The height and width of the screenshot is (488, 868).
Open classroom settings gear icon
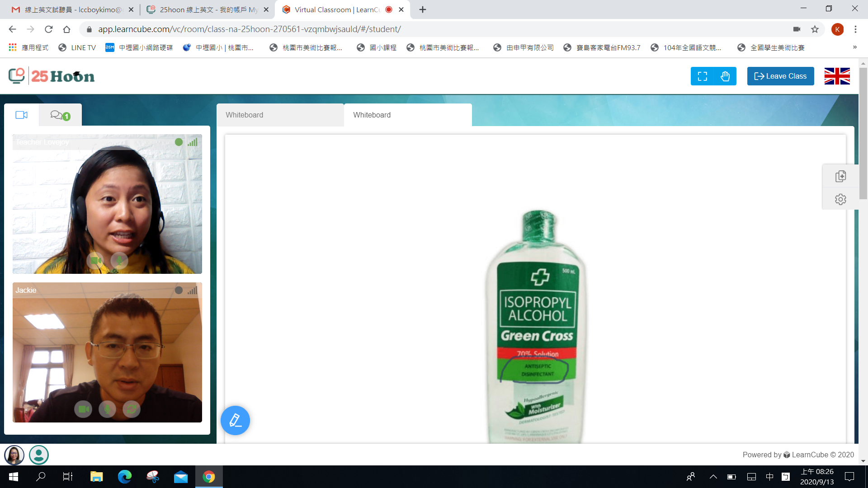(x=840, y=199)
